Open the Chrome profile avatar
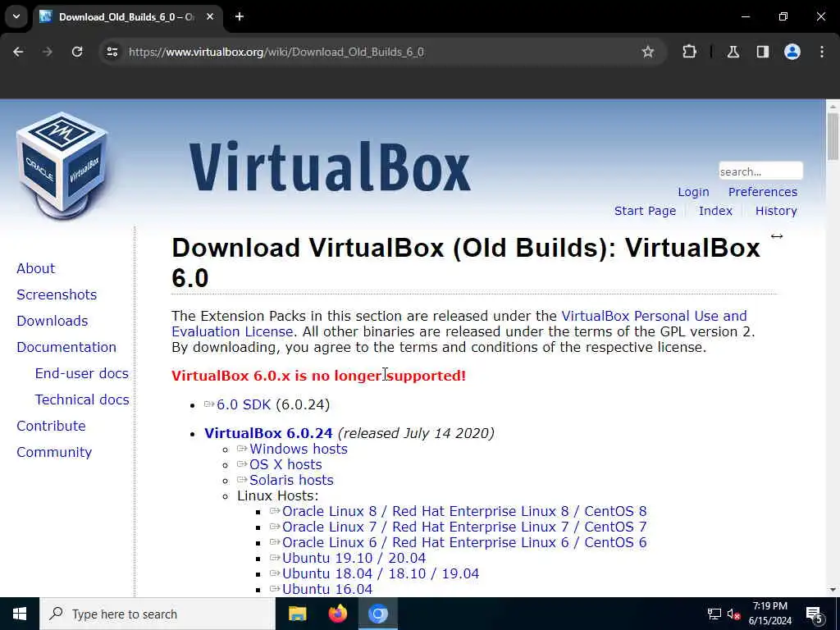This screenshot has width=840, height=630. click(792, 52)
